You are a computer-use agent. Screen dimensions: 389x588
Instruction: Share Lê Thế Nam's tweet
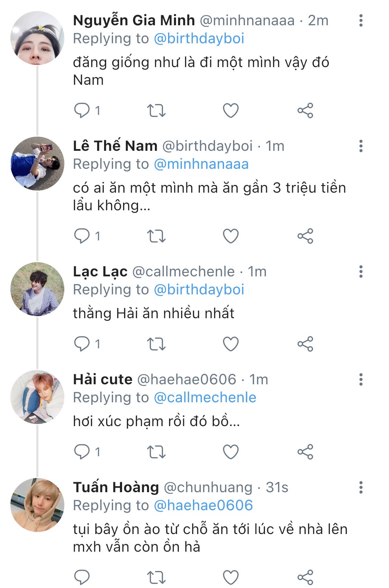coord(305,236)
